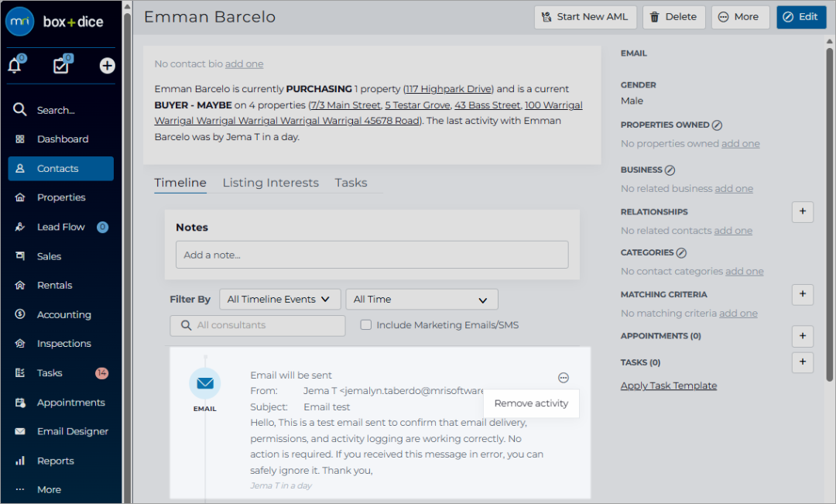Screen dimensions: 836x504
Task: Click the Inspections sidebar icon
Action: coord(20,344)
